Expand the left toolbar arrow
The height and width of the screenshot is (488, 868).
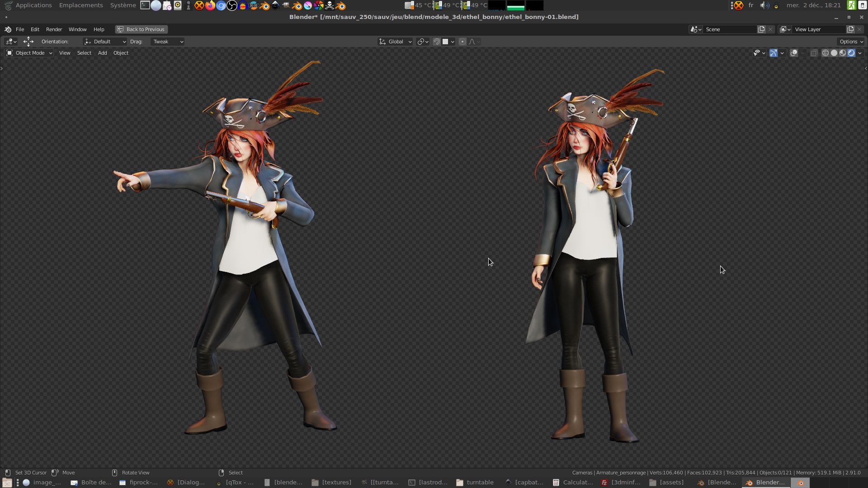coord(2,68)
